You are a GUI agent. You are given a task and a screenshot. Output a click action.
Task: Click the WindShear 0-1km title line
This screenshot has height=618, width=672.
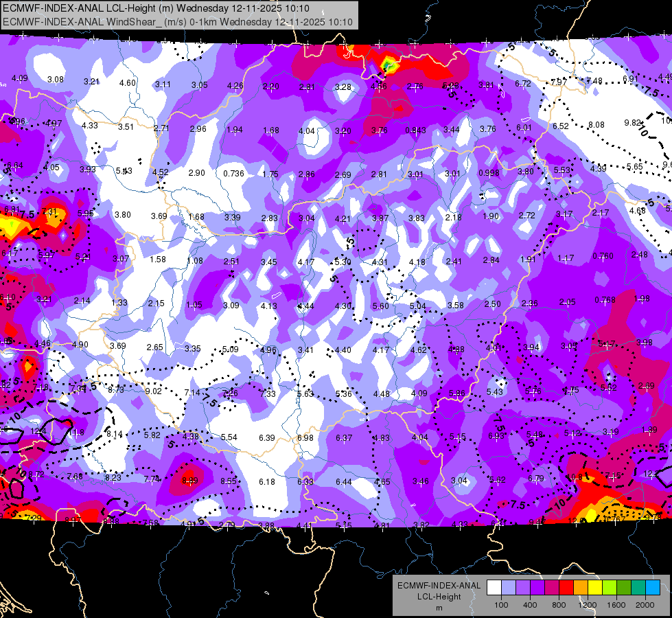177,22
